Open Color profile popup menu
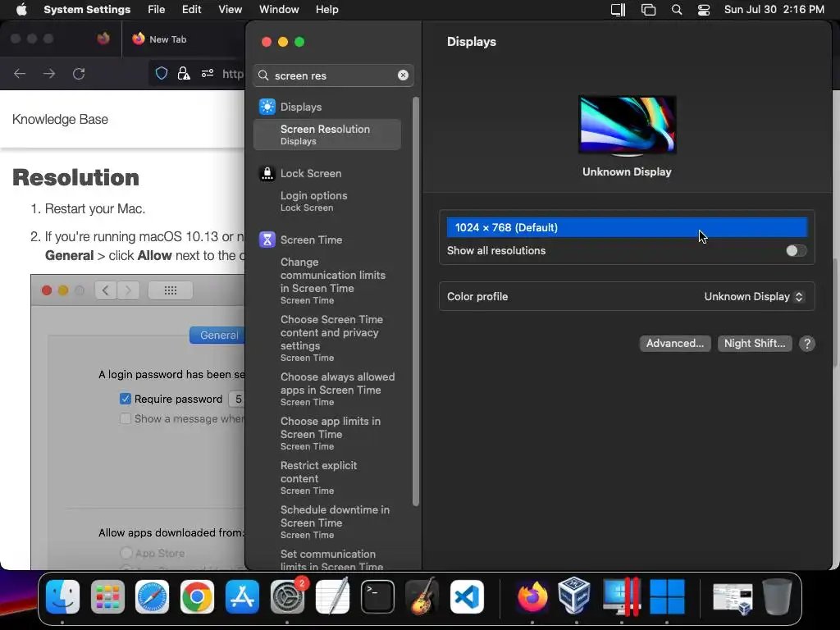This screenshot has width=840, height=630. [x=754, y=297]
